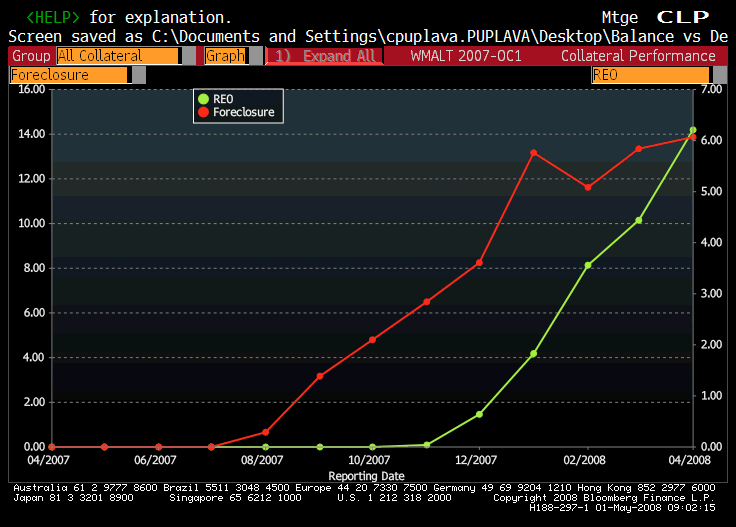This screenshot has height=527, width=736.
Task: Click the WMALT 2007-OC1 deal title
Action: 466,56
